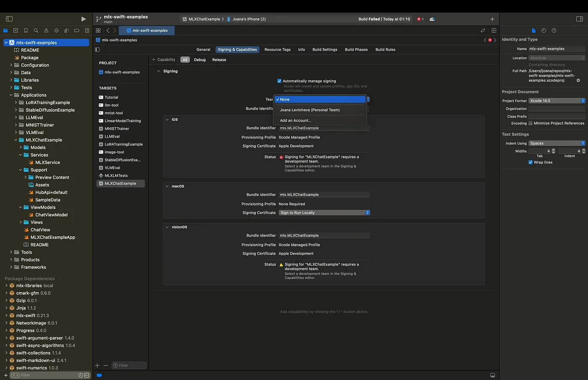Toggle the debug area at bottom right

493,375
